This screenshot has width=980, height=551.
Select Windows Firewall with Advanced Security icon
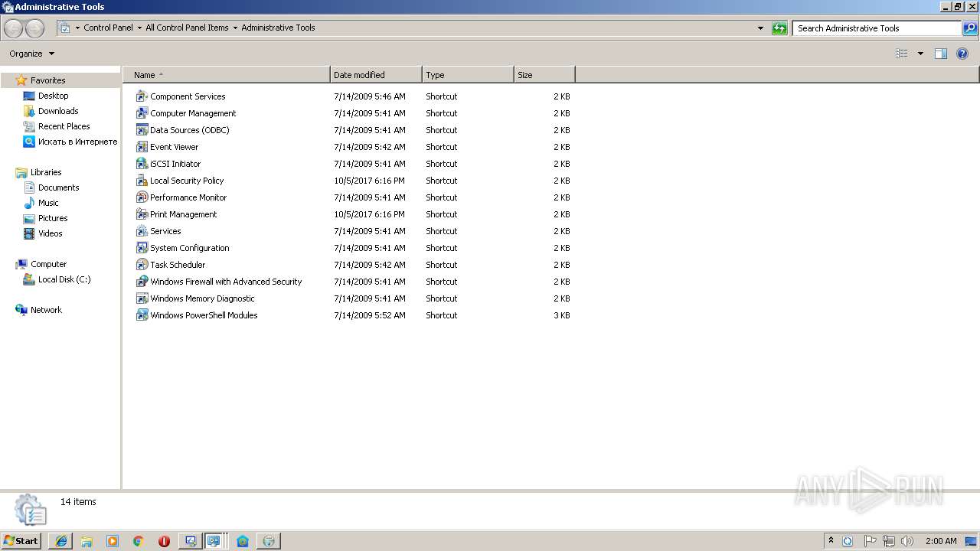(x=142, y=282)
